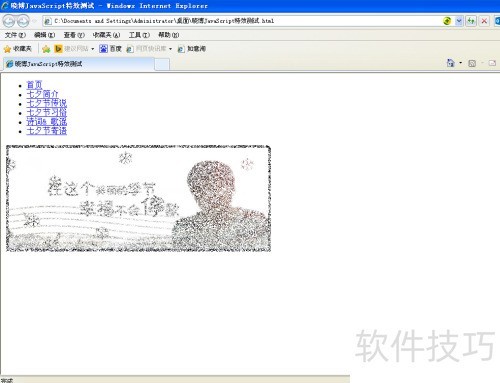Viewport: 500px width, 383px height.
Task: Expand the address bar history dropdown arrow
Action: click(x=459, y=21)
